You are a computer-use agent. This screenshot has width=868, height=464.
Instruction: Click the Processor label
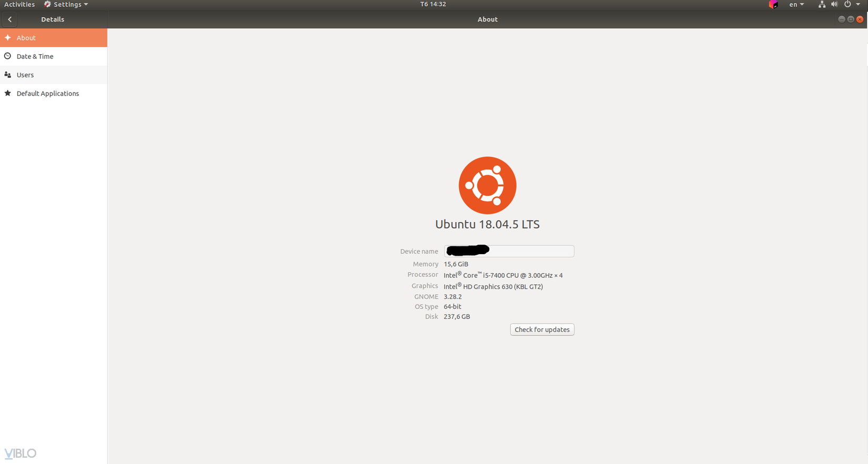(x=422, y=275)
